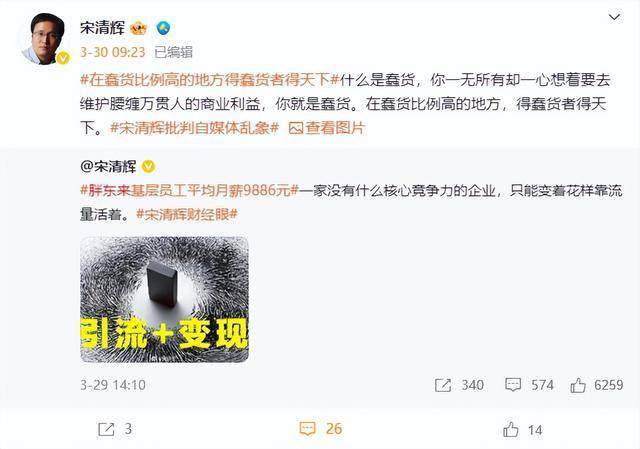Open hashtag #宋清辉批判自媒体乱象#
This screenshot has height=449, width=640.
coord(194,128)
